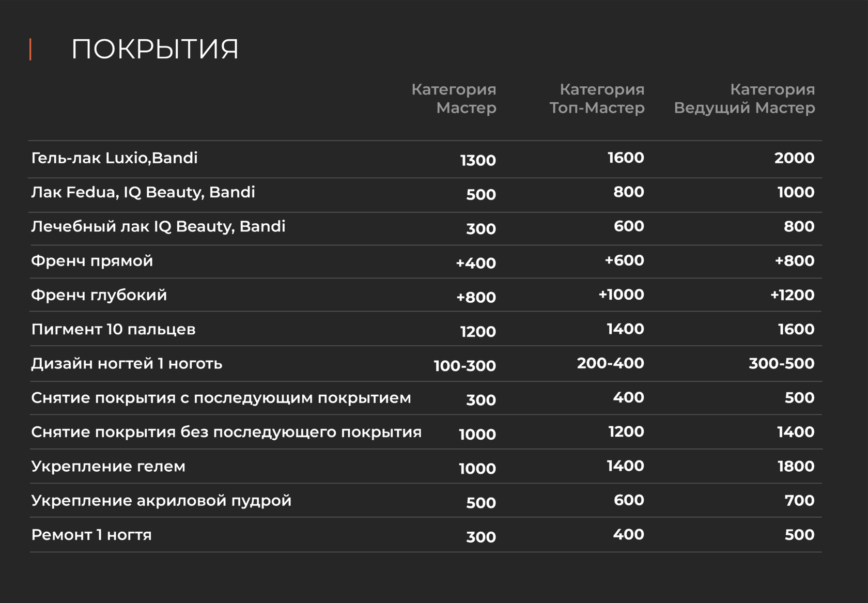The width and height of the screenshot is (868, 603).
Task: Select the Френч глубокий service row
Action: [99, 295]
